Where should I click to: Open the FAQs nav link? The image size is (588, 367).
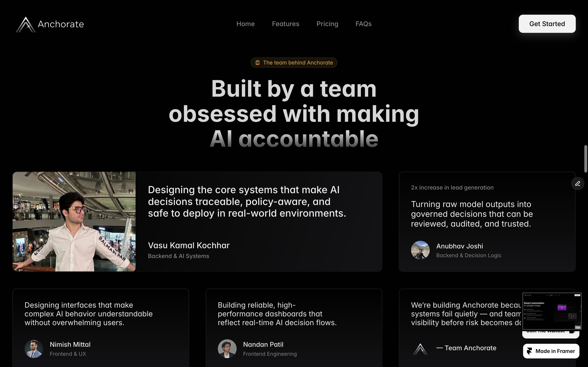click(x=363, y=24)
